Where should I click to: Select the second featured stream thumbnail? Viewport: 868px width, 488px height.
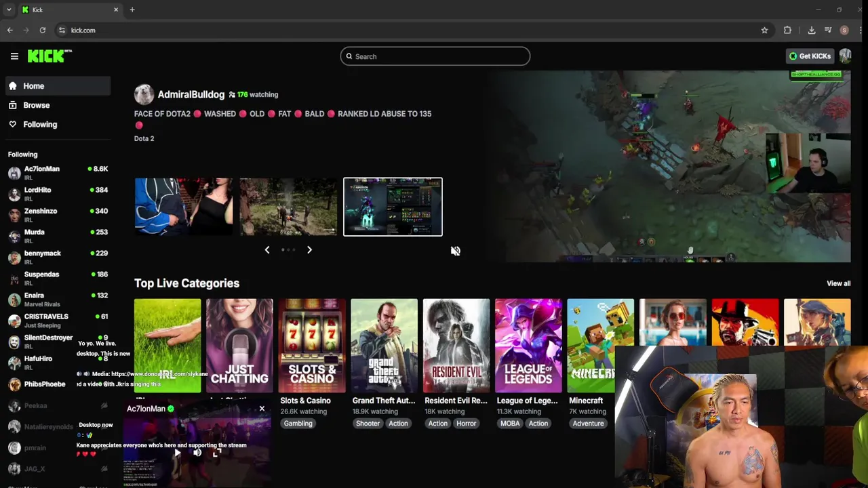tap(288, 207)
